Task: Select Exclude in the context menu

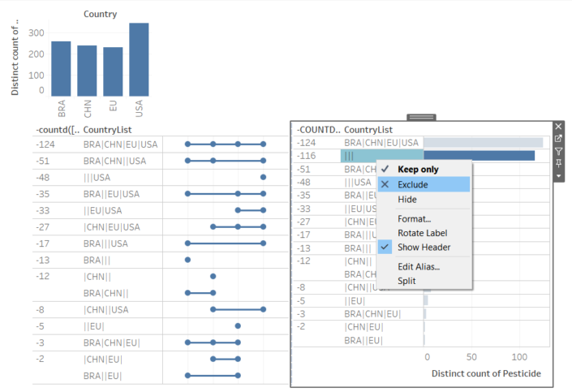Action: coord(412,184)
